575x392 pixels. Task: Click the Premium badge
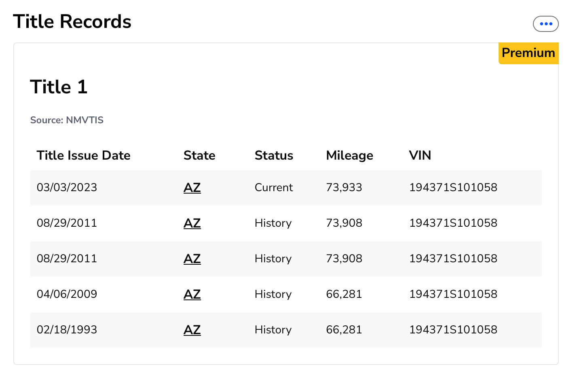coord(528,53)
